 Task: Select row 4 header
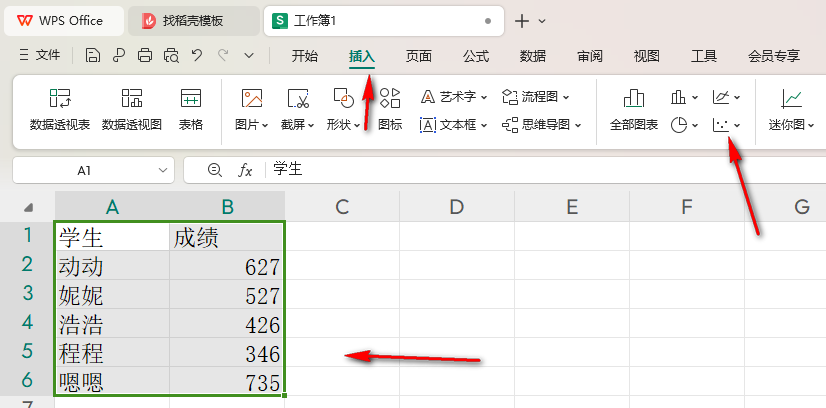[x=27, y=323]
